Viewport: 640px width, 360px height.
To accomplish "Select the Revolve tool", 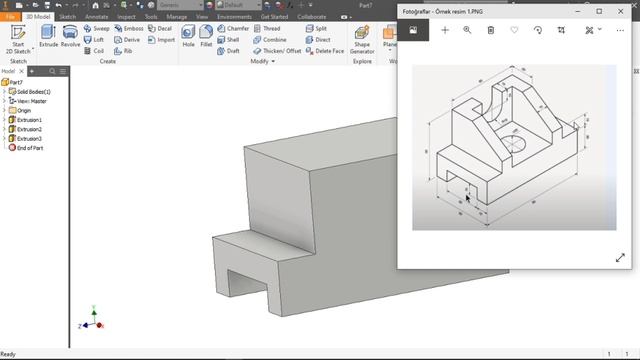I will coord(70,36).
